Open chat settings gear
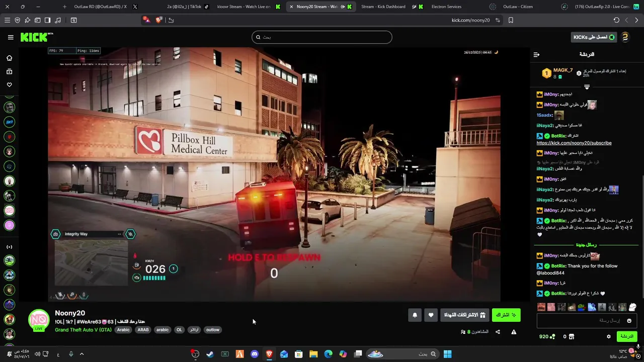644x362 pixels. (608, 336)
